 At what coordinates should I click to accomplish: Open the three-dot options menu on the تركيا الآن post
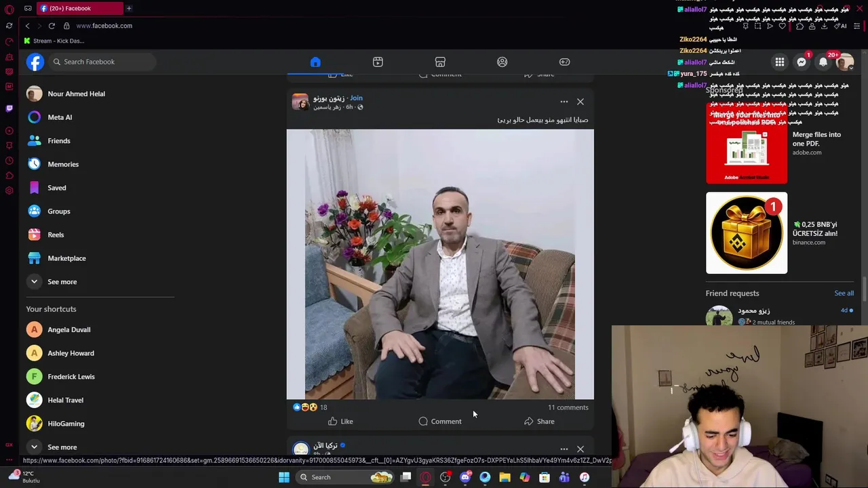(564, 449)
